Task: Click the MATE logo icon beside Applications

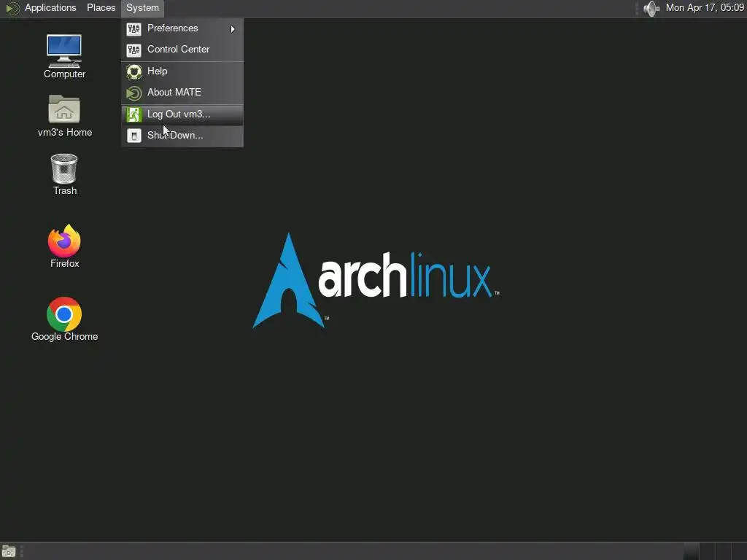Action: coord(12,8)
